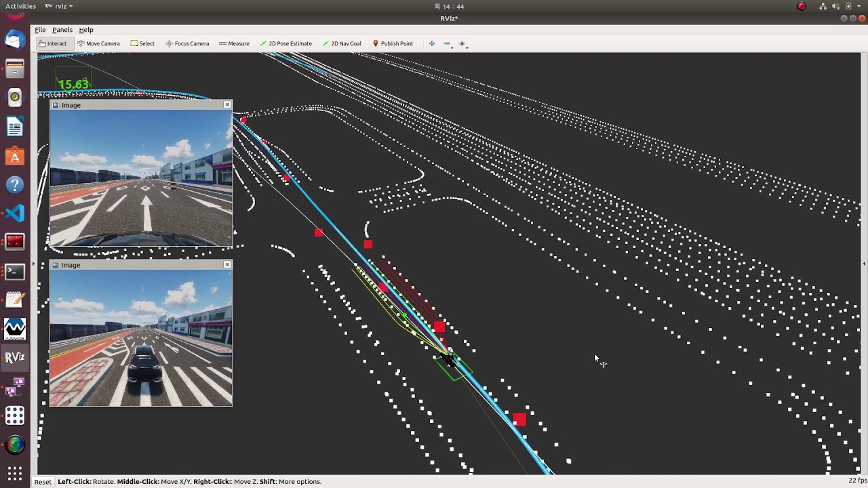Screen dimensions: 868x488
Task: Open the File menu
Action: click(40, 30)
